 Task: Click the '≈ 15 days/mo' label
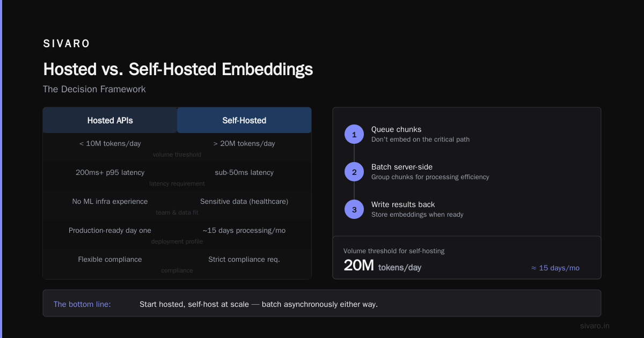coord(555,268)
